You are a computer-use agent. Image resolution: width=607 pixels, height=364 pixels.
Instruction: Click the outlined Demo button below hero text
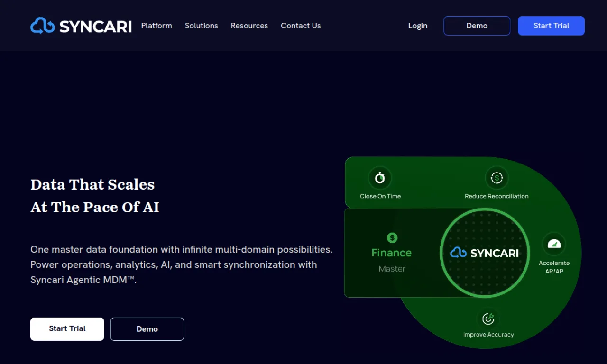(x=147, y=329)
